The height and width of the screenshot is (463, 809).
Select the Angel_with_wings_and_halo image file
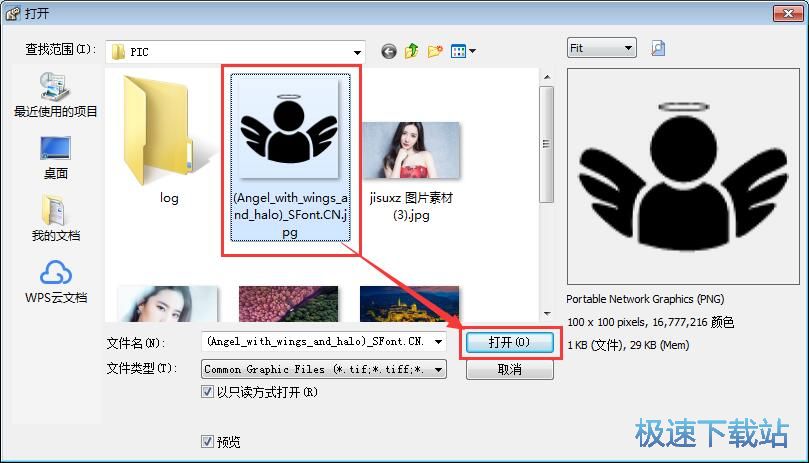tap(290, 157)
